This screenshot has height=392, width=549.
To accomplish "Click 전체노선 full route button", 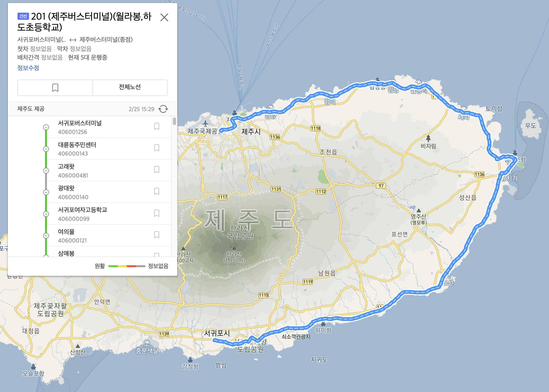I will (x=130, y=88).
